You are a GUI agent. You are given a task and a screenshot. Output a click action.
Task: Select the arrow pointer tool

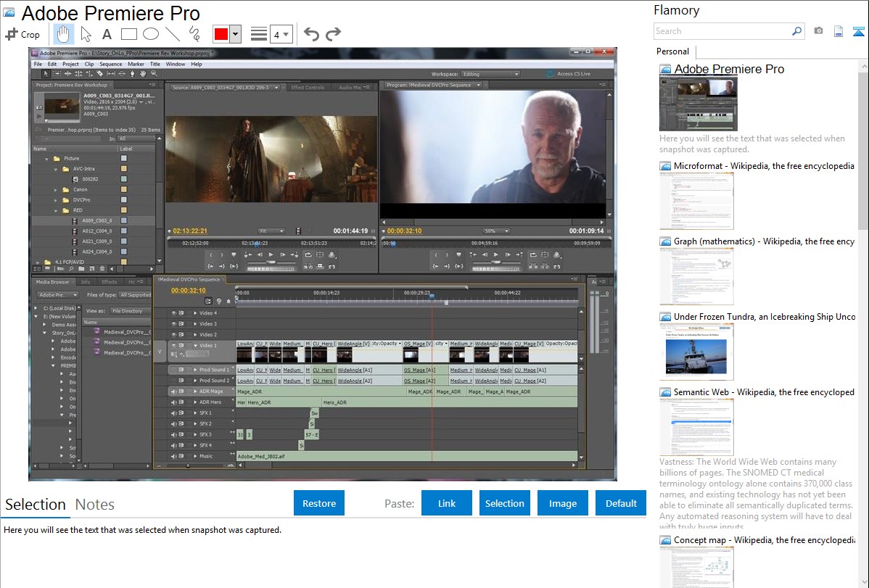[86, 34]
